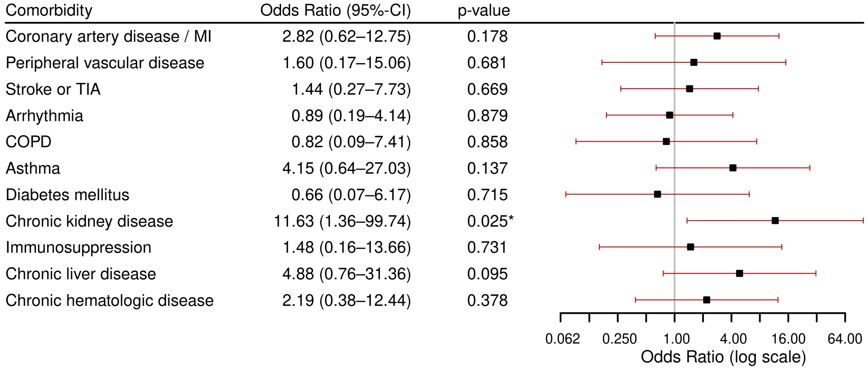Image resolution: width=868 pixels, height=371 pixels.
Task: Click the 1.00 axis tick label
Action: [676, 339]
